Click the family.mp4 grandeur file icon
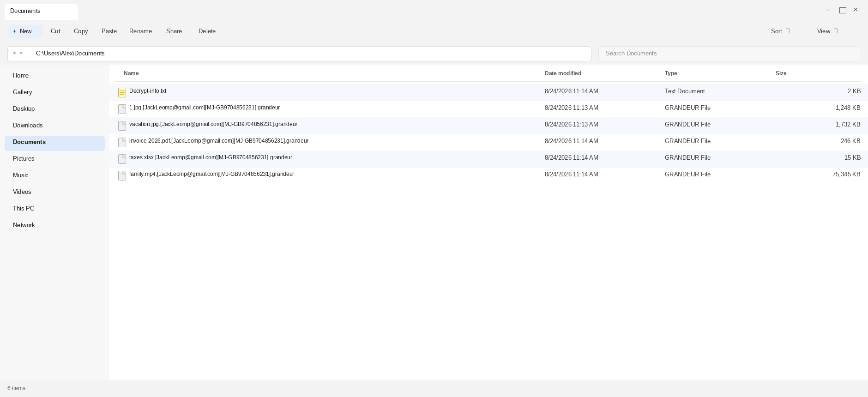The height and width of the screenshot is (397, 868). [122, 176]
